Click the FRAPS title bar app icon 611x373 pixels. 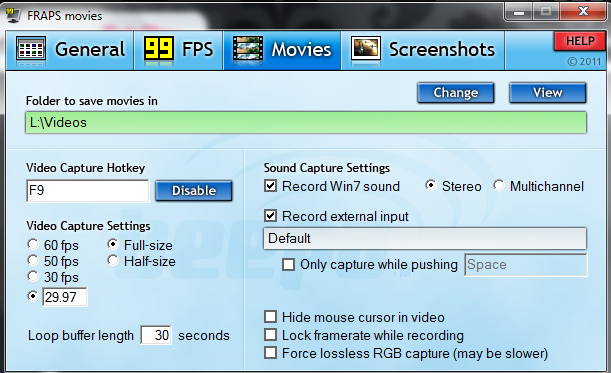coord(13,16)
